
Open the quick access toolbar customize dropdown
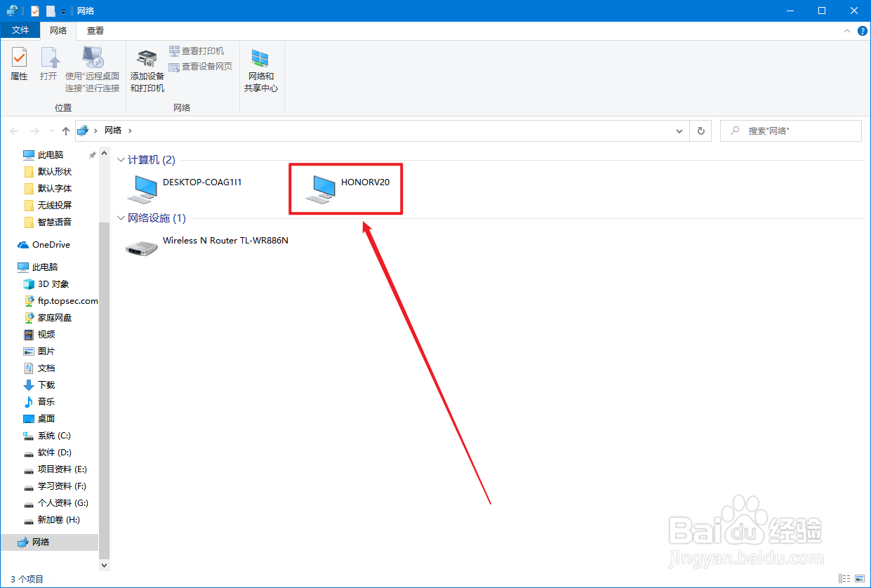63,11
